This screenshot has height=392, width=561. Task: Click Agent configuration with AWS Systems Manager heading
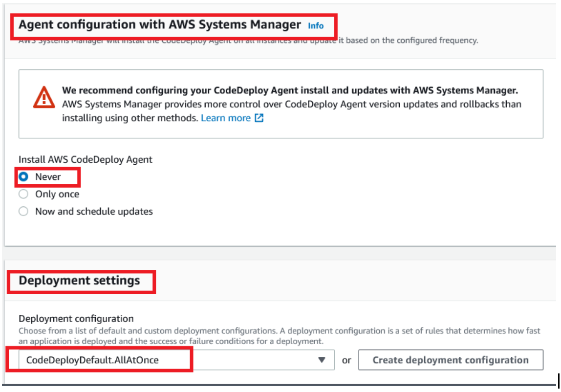[160, 25]
